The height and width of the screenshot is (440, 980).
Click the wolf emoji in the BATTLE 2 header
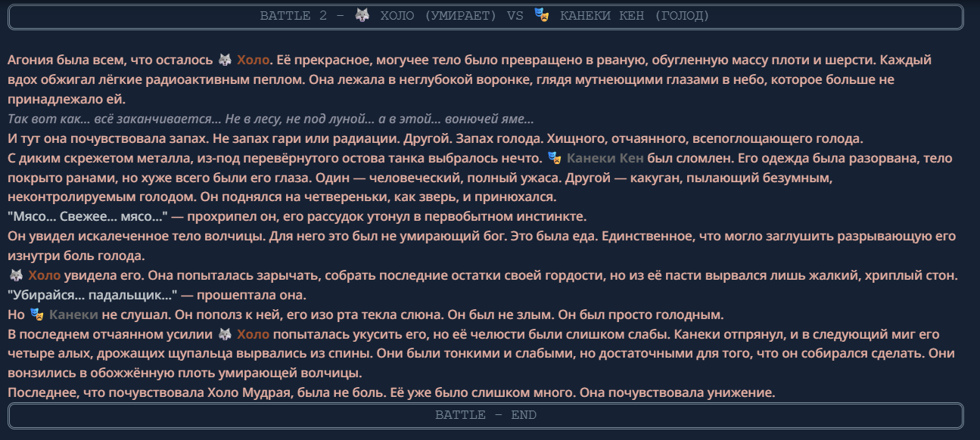(x=362, y=15)
